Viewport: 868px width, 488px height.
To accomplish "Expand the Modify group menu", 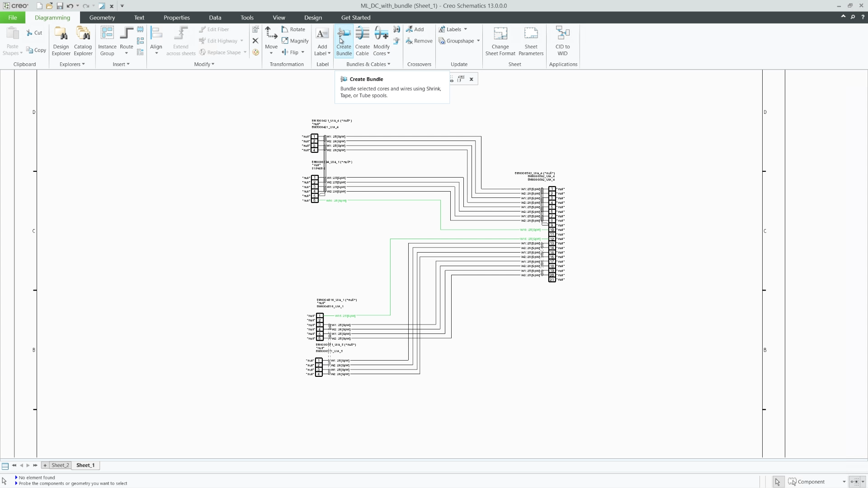I will [x=204, y=64].
